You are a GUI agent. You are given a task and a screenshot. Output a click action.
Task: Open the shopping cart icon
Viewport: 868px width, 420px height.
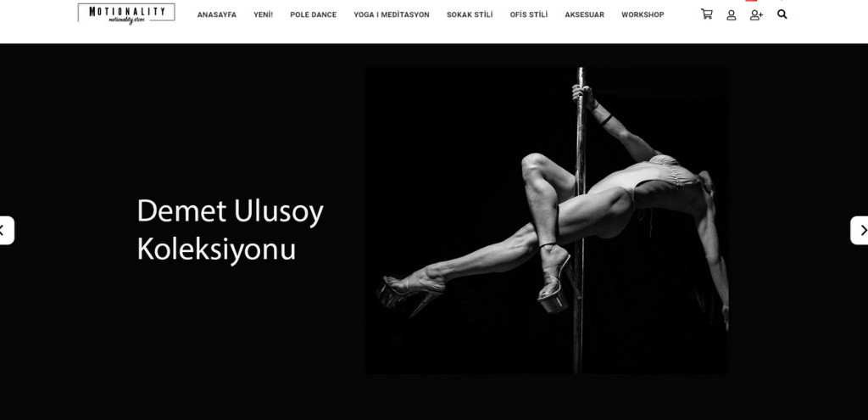pos(707,14)
